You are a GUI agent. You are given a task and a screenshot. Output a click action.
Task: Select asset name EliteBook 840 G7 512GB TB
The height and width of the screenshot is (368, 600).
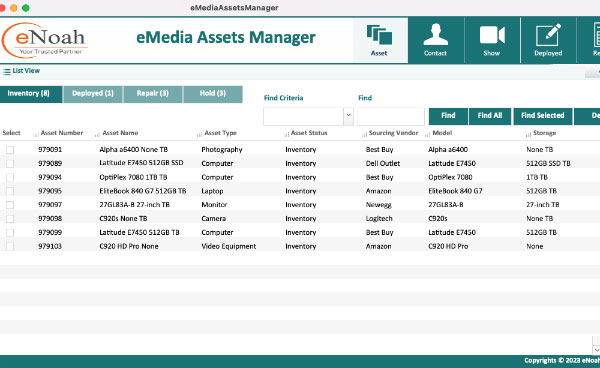coord(143,191)
